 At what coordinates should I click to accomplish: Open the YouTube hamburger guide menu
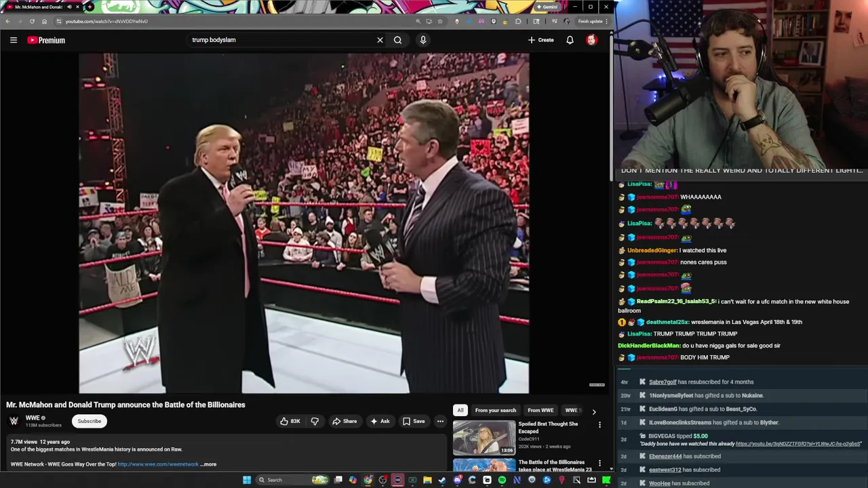pos(14,40)
